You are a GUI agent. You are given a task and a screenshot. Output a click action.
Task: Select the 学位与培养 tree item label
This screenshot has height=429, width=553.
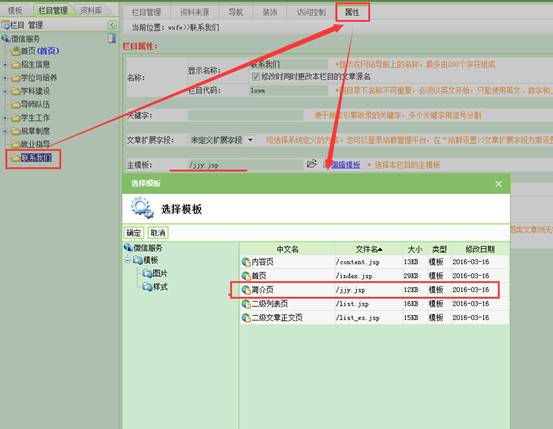pos(39,78)
